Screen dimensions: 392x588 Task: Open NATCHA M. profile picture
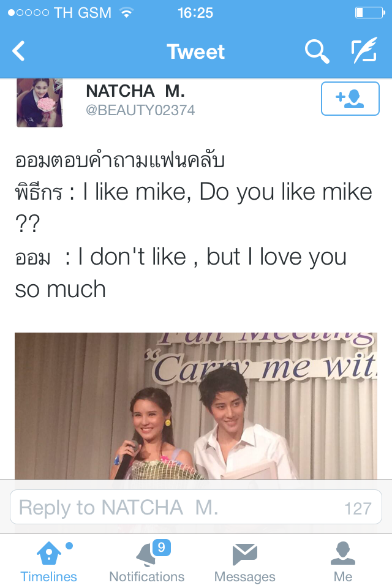[39, 103]
